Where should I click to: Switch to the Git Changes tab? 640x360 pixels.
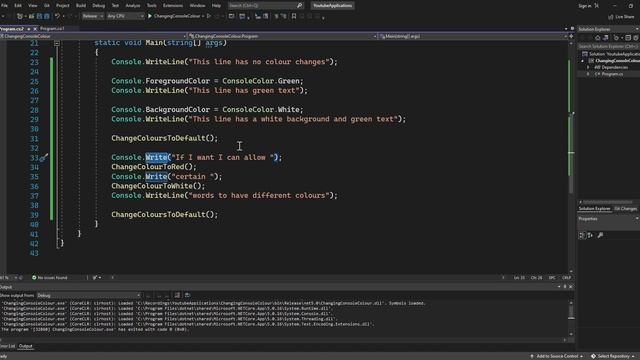click(x=625, y=209)
